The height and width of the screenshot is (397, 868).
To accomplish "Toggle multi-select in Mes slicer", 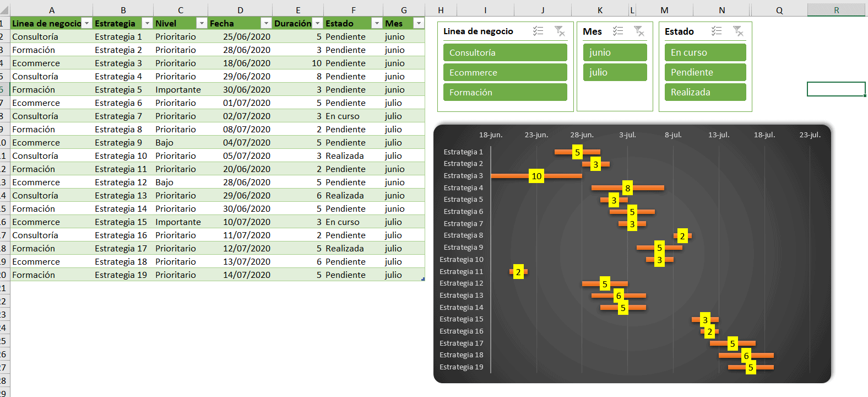I will point(618,31).
